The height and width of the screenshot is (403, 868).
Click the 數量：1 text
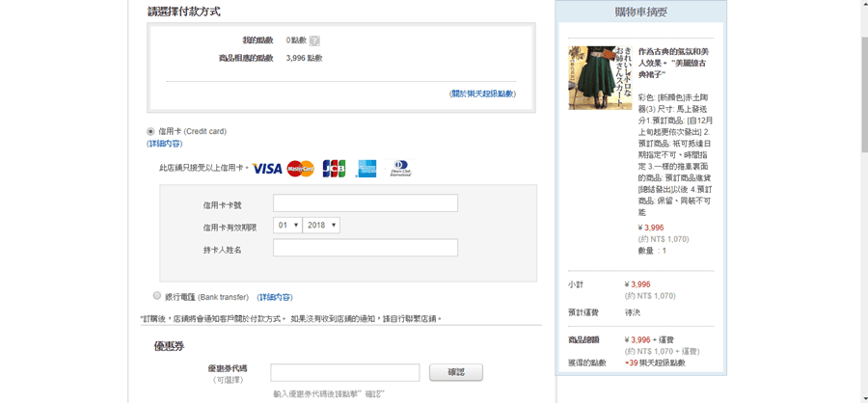tap(653, 251)
